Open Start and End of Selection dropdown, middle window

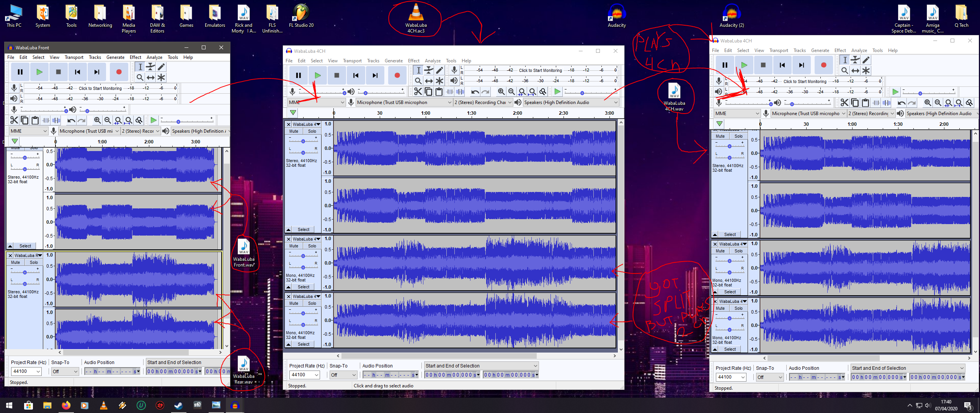point(482,366)
